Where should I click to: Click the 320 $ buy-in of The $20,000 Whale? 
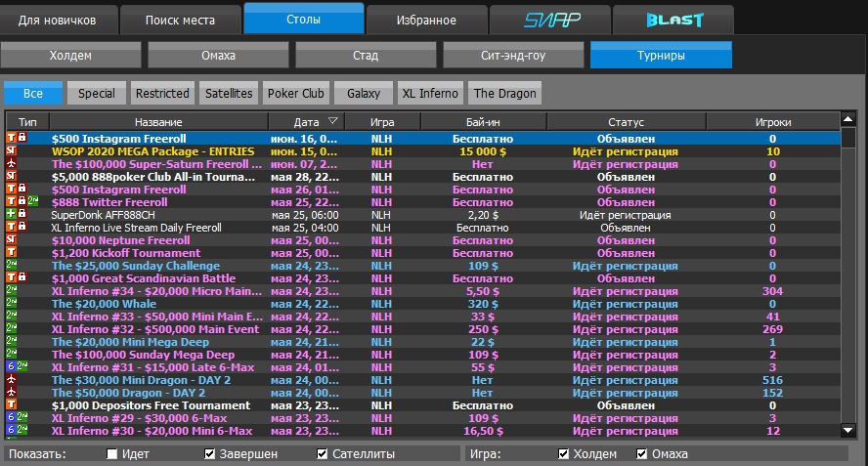point(483,304)
